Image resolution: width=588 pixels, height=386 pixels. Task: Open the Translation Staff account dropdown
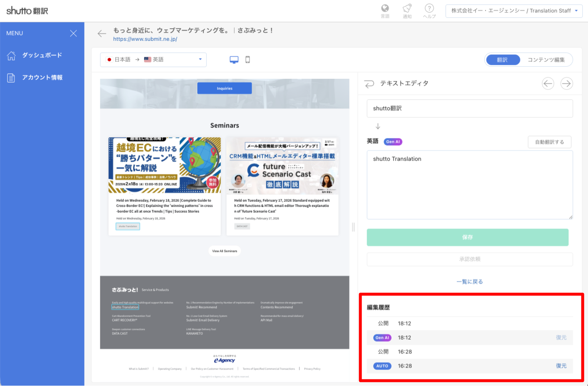[513, 11]
